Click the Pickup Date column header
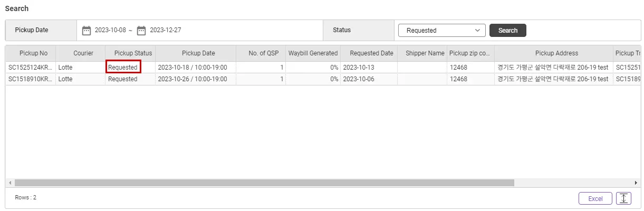 (x=198, y=53)
